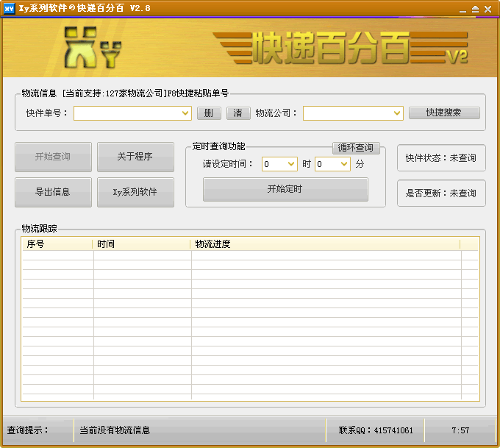Screen dimensions: 500x448
Task: Click into the 快件单号 tracking number field
Action: tap(126, 113)
